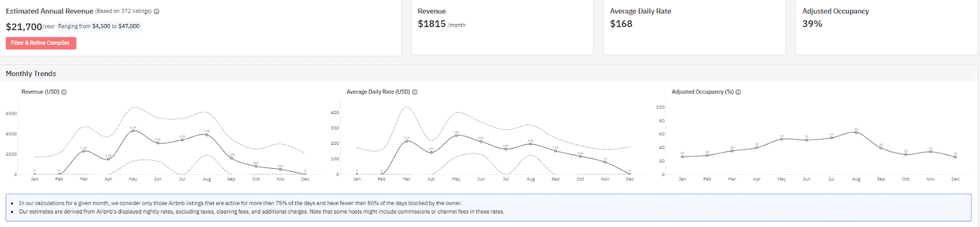This screenshot has width=980, height=227.
Task: Click the 39% adjusted occupancy value
Action: (812, 24)
